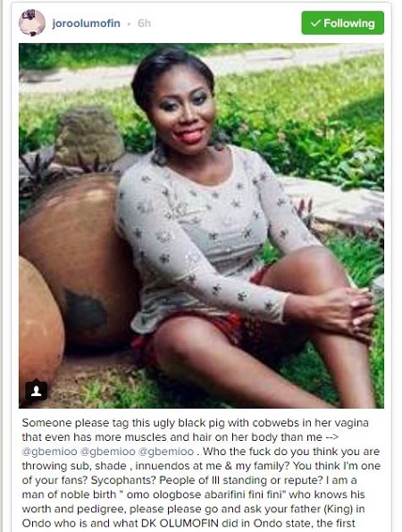
Task: Open the second @gbemioo mention
Action: (x=108, y=452)
